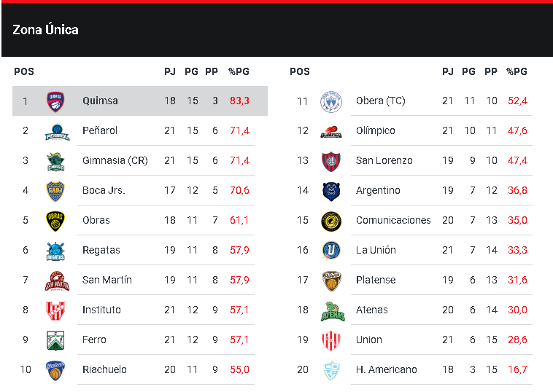This screenshot has width=553, height=392.
Task: Click the left %PG column header
Action: click(239, 71)
